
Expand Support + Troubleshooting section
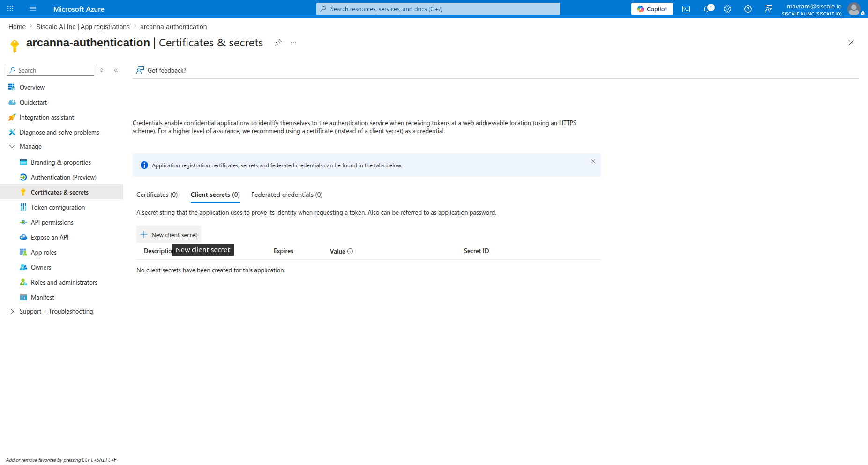pyautogui.click(x=12, y=311)
